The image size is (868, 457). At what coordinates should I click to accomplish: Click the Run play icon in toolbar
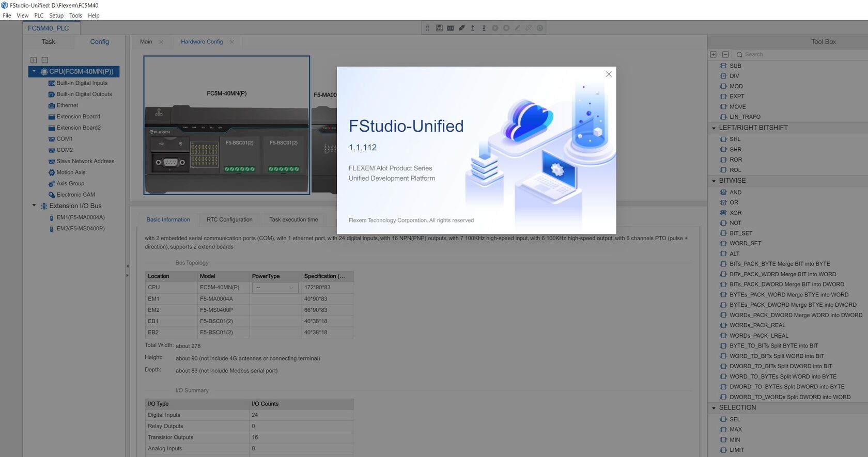495,28
